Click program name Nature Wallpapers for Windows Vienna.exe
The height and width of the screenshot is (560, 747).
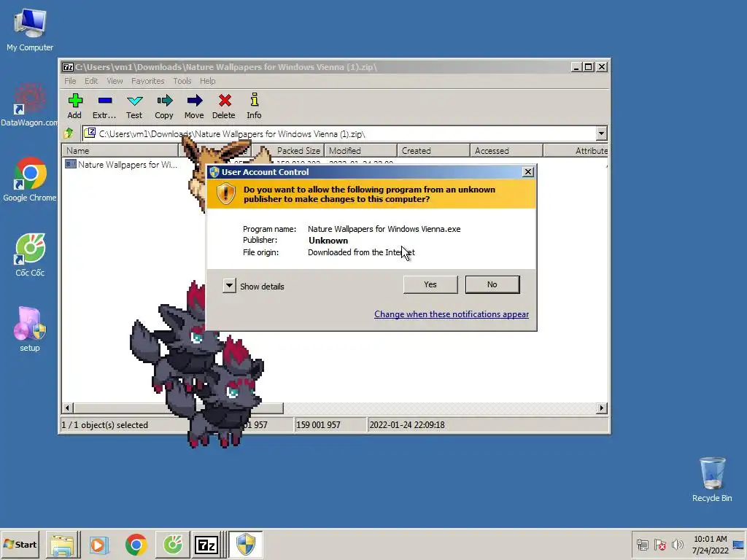(384, 229)
